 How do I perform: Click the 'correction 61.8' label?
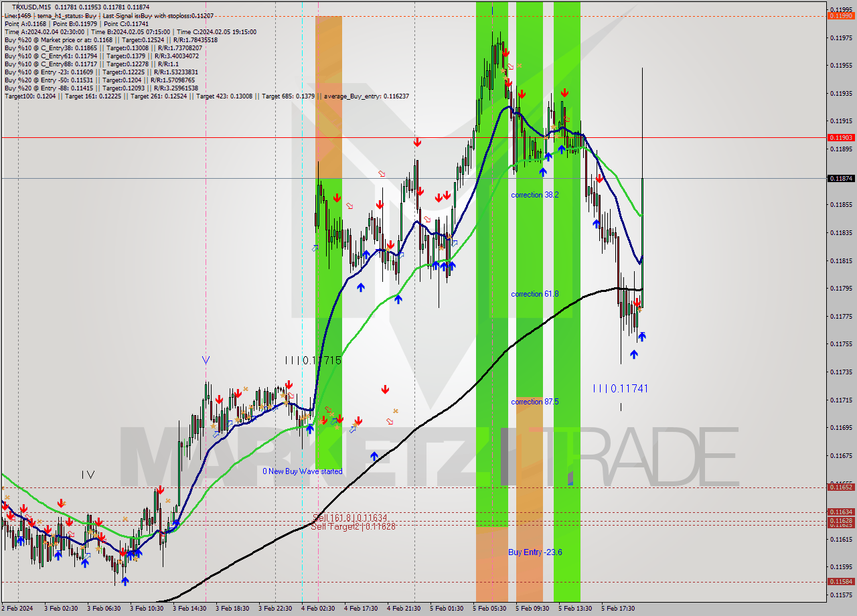[534, 294]
